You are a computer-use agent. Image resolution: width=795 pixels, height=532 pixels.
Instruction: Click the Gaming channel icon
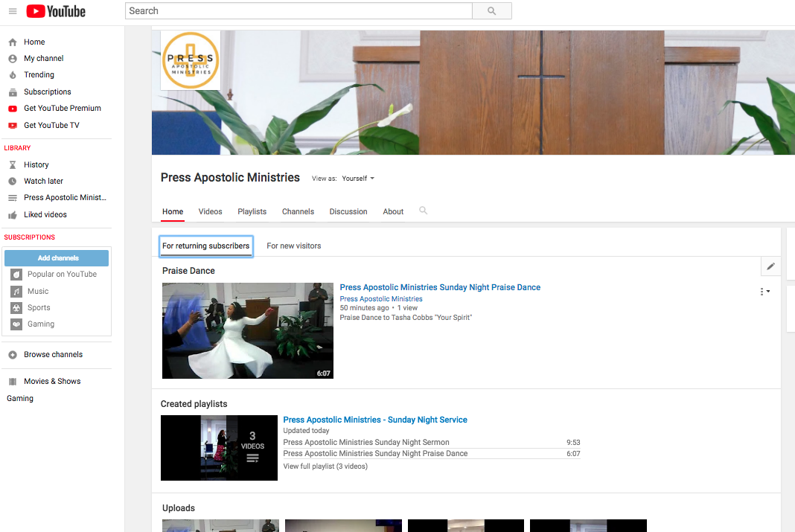point(16,324)
